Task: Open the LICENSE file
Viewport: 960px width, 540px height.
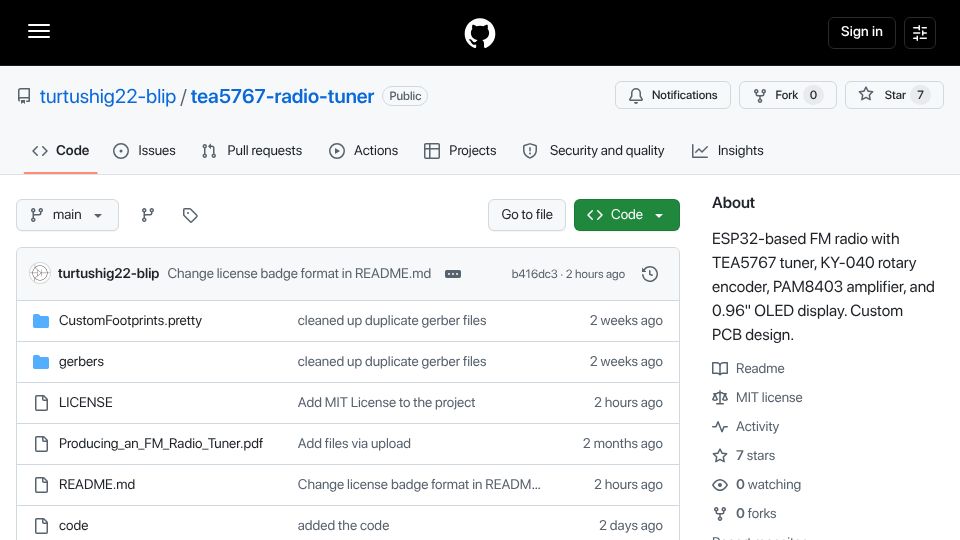Action: (x=86, y=402)
